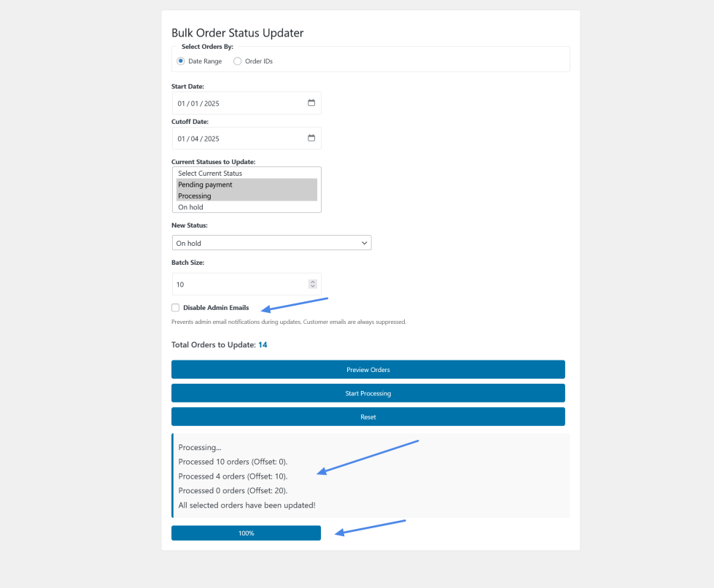Click the 100% progress bar

(246, 533)
